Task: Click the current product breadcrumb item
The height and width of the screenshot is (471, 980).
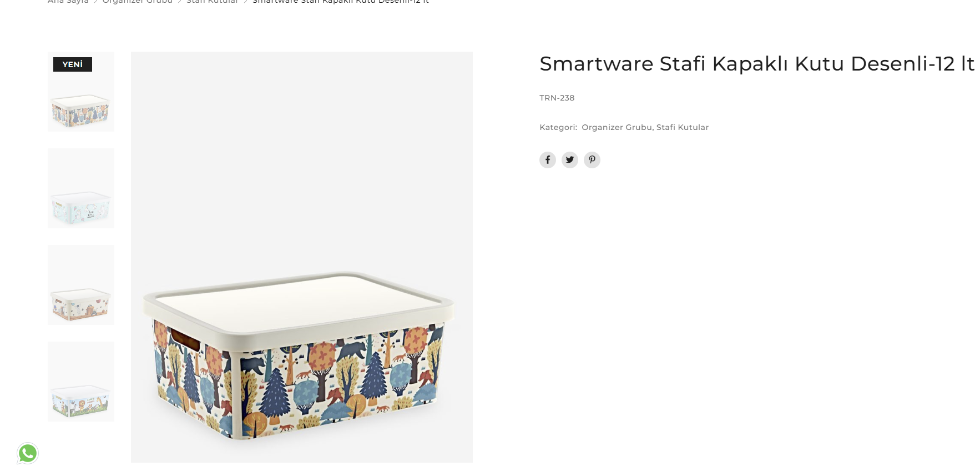Action: (340, 2)
